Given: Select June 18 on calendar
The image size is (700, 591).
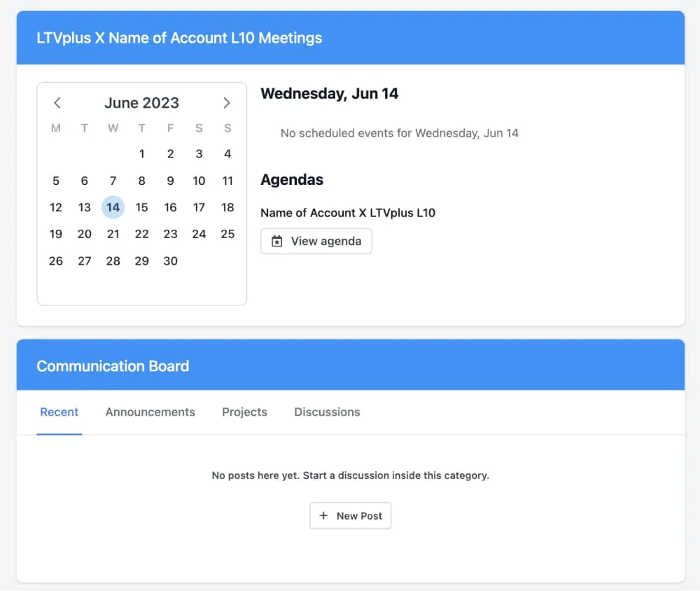Looking at the screenshot, I should [x=227, y=207].
